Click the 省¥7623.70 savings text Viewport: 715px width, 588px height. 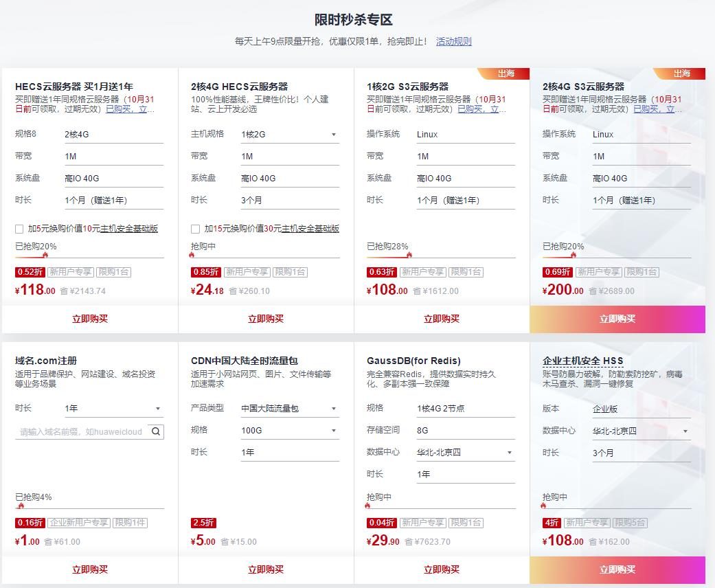[x=428, y=542]
